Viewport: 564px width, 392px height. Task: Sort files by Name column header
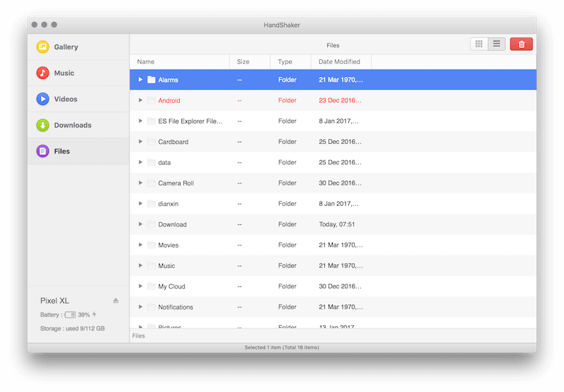click(179, 62)
